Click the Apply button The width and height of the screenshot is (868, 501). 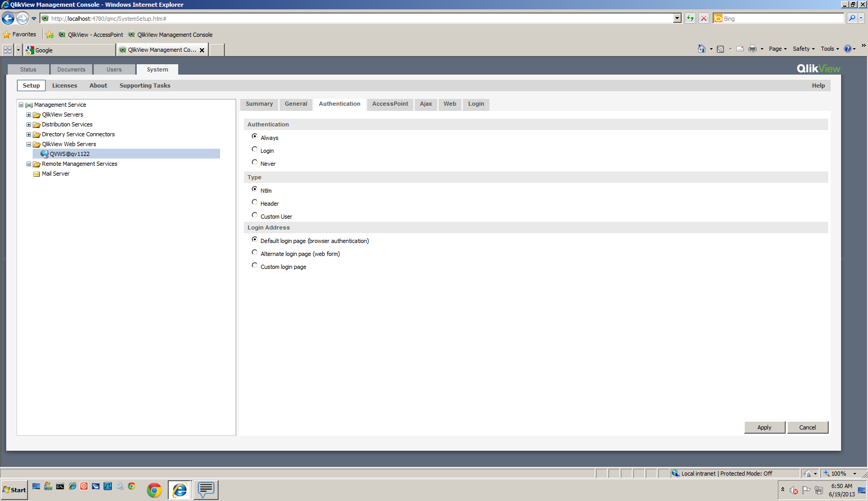pos(764,427)
